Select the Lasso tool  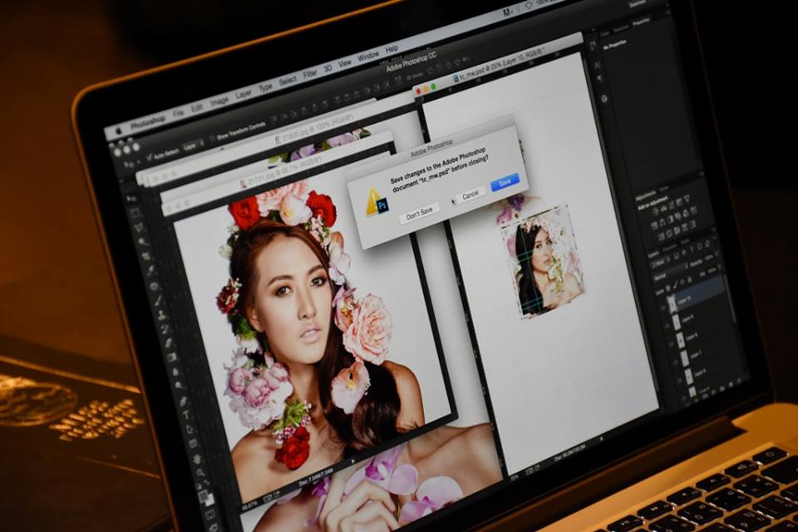point(139,227)
